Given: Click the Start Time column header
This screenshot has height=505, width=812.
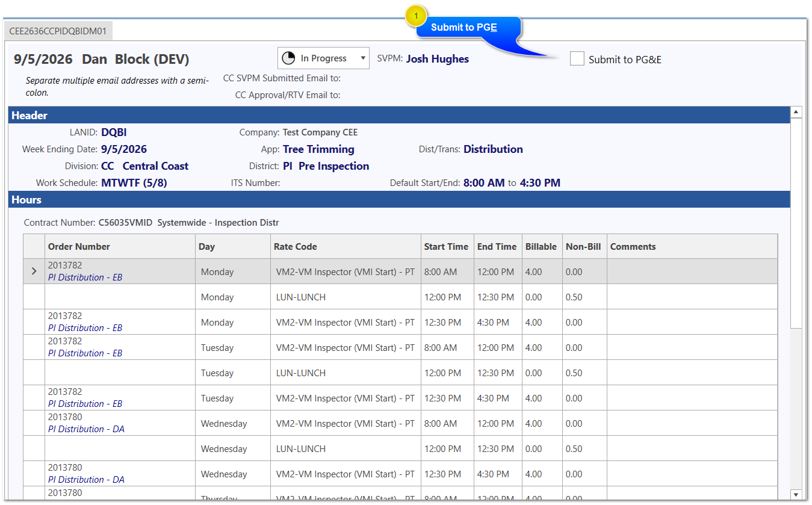Looking at the screenshot, I should [x=448, y=247].
